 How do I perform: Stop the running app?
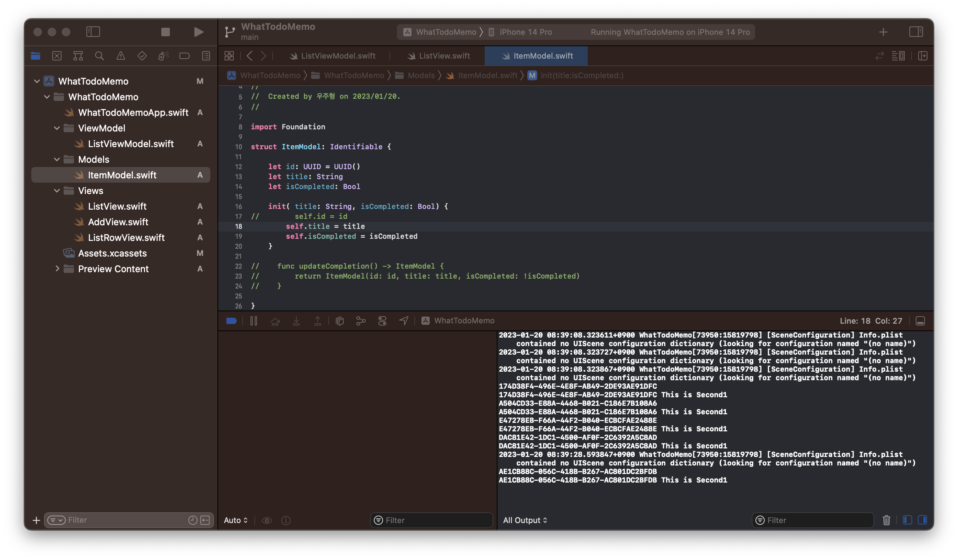[x=165, y=32]
